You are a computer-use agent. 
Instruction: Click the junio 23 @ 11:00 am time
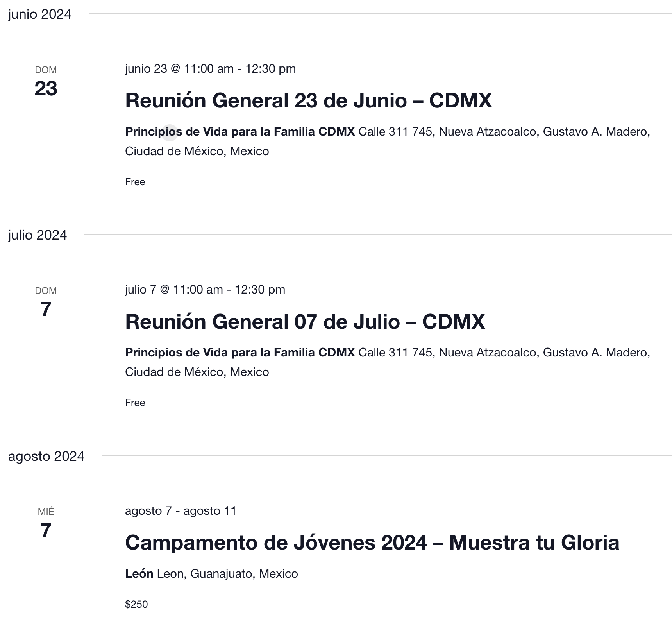[x=210, y=69]
